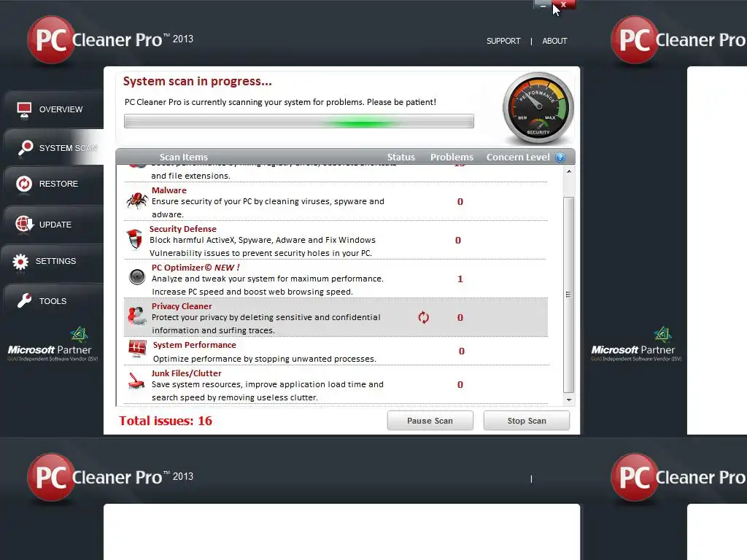Click the scan progress bar
This screenshot has width=747, height=560.
click(x=298, y=122)
